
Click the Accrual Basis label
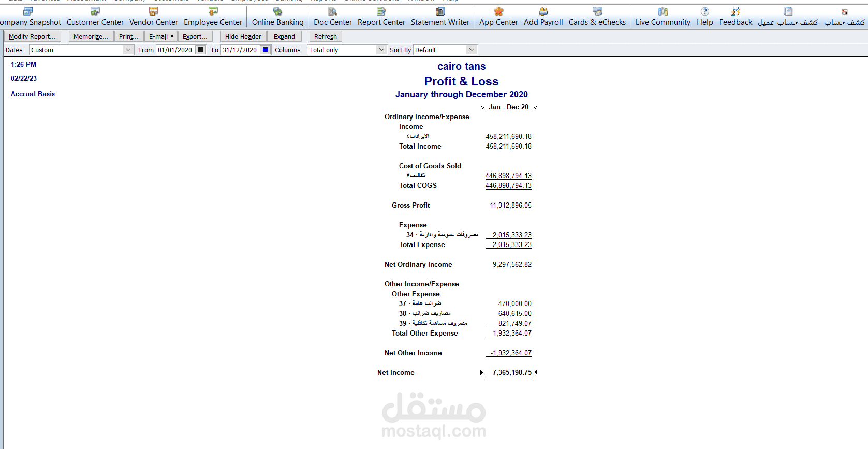pos(33,94)
